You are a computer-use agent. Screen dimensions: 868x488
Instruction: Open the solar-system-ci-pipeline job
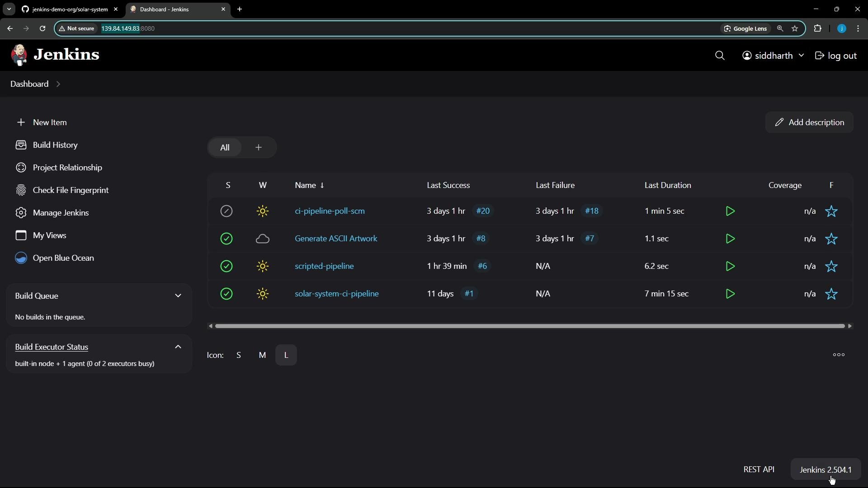[337, 294]
